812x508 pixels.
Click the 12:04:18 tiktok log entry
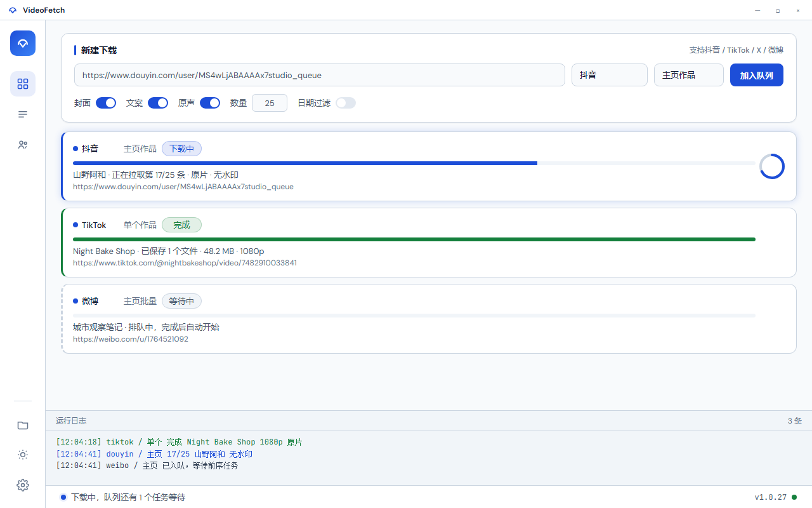179,442
